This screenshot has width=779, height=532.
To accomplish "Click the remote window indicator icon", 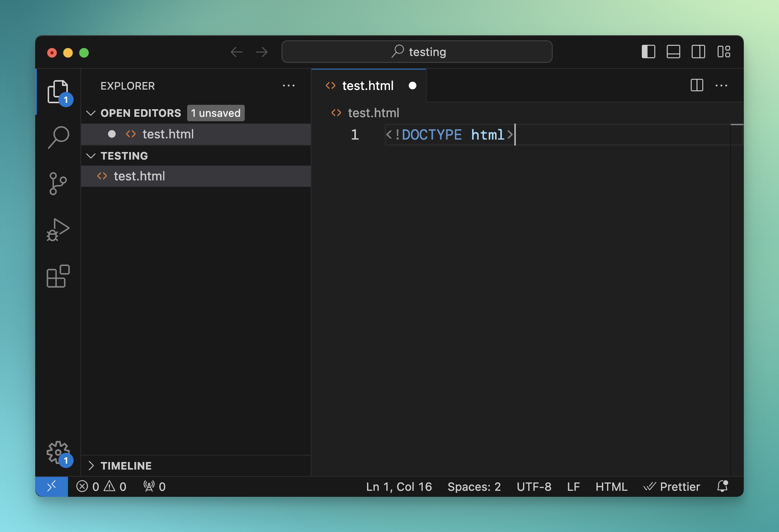I will tap(52, 486).
